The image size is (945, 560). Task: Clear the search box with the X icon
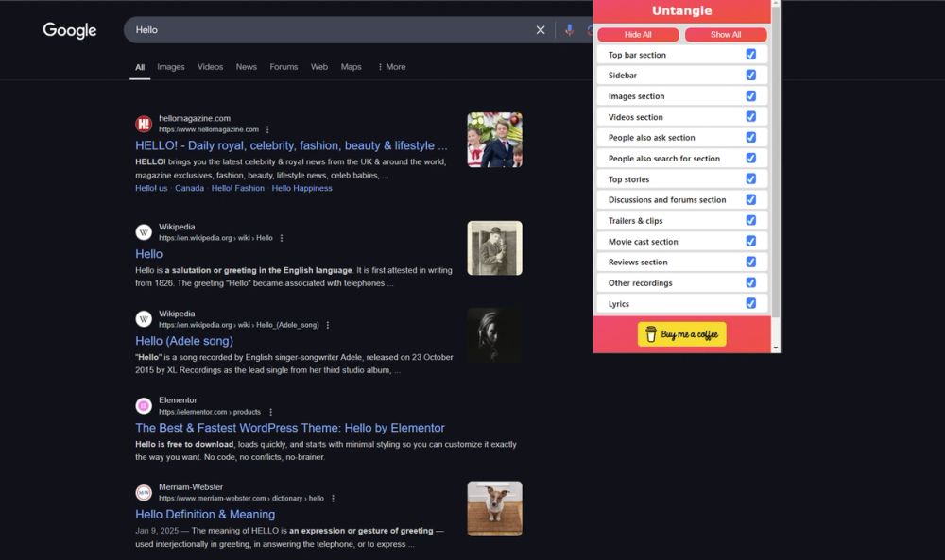pyautogui.click(x=541, y=30)
